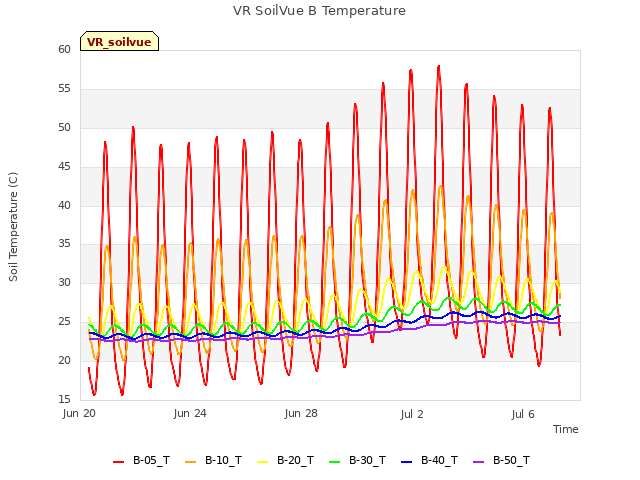Click the Jul 6 x-axis tick label

tap(523, 414)
